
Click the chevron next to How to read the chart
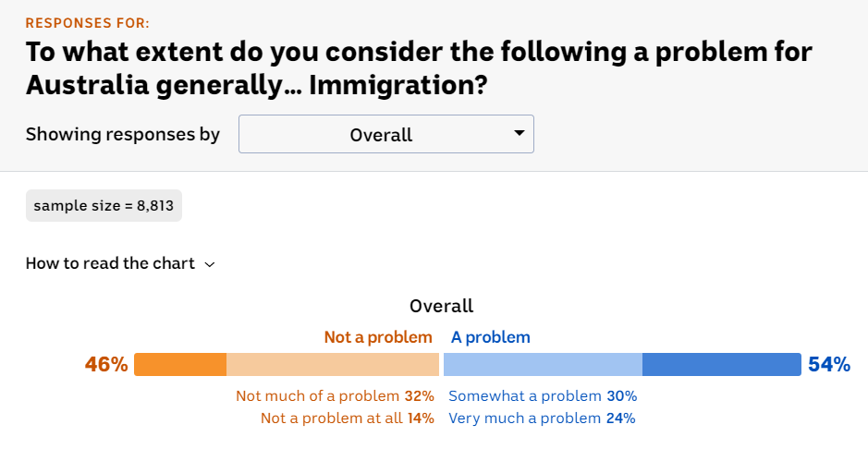(210, 264)
